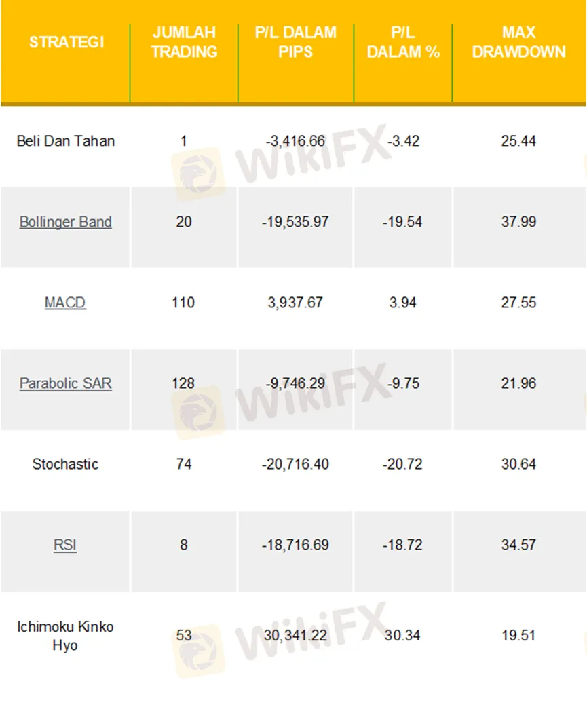Select the 30,341.22 pips value
587x728 pixels.
point(295,635)
